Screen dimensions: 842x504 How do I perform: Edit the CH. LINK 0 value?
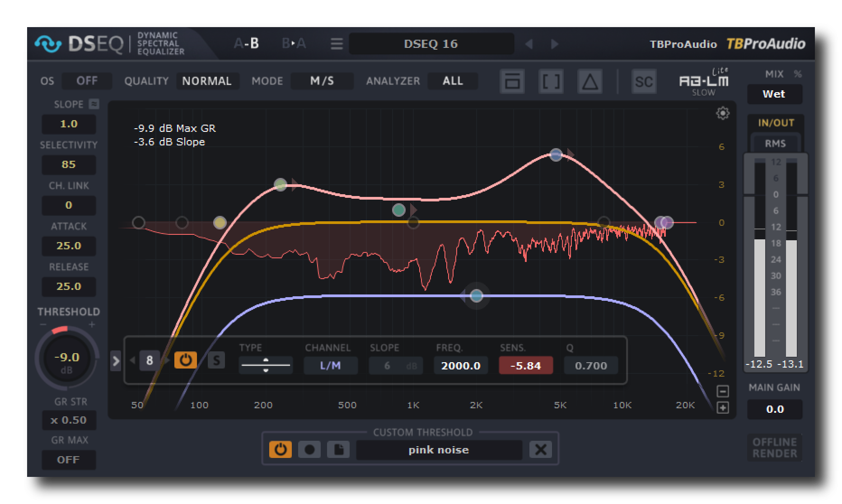pyautogui.click(x=69, y=205)
